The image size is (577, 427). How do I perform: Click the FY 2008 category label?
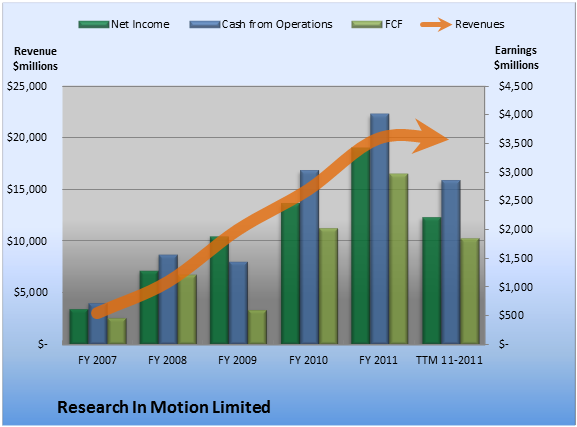pyautogui.click(x=167, y=360)
